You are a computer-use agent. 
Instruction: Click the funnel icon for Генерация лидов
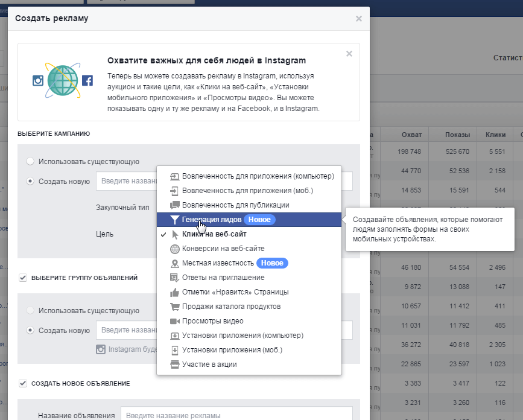click(175, 220)
